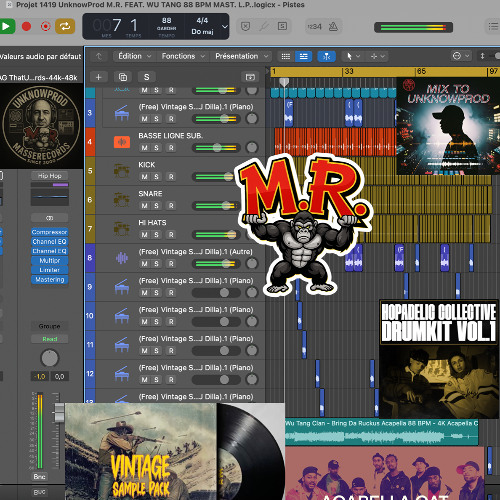This screenshot has height=500, width=500.
Task: Click bar 33 in the ruler
Action: tap(349, 72)
